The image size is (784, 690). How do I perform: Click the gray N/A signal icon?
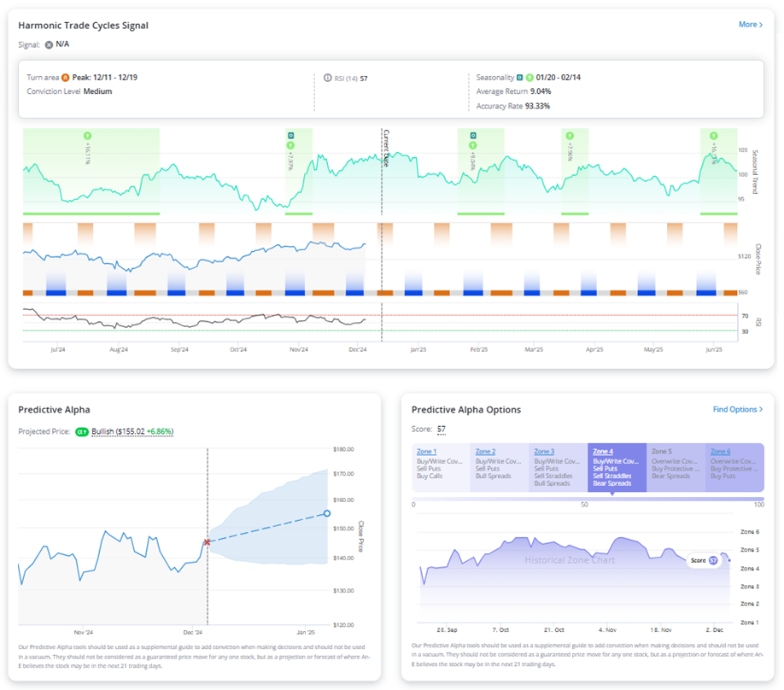(49, 45)
